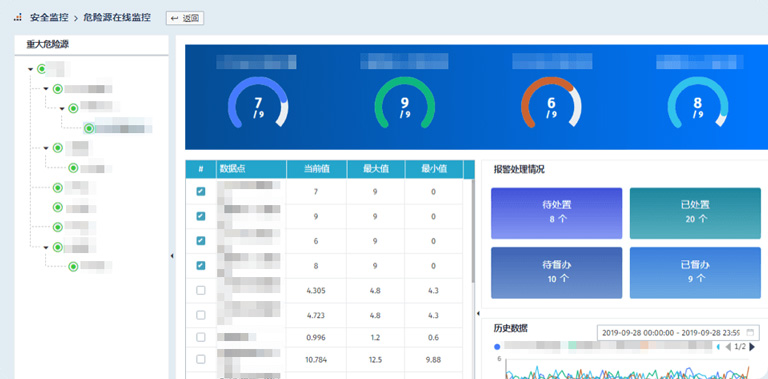Viewport: 768px width, 379px height.
Task: Click the 1/2 legend page indicator
Action: [x=740, y=347]
